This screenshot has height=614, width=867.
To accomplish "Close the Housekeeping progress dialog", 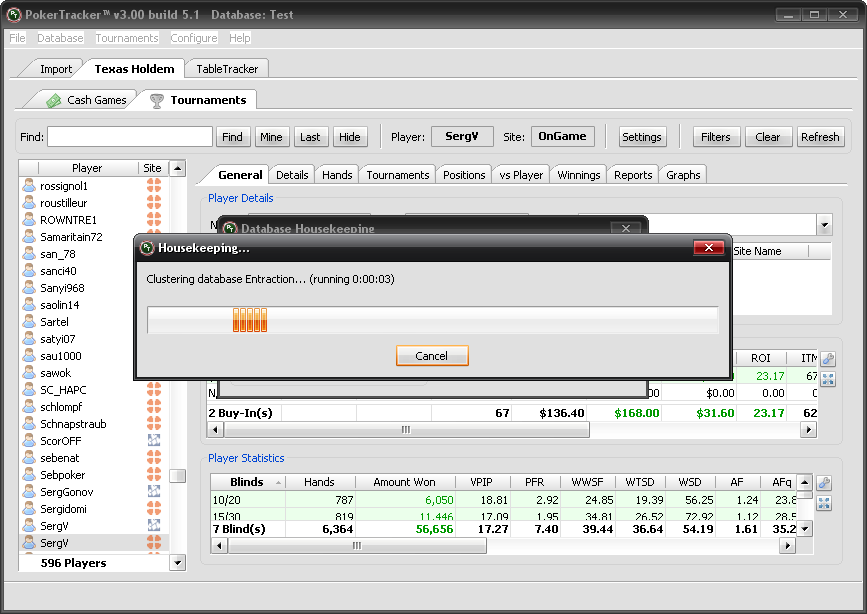I will [708, 247].
